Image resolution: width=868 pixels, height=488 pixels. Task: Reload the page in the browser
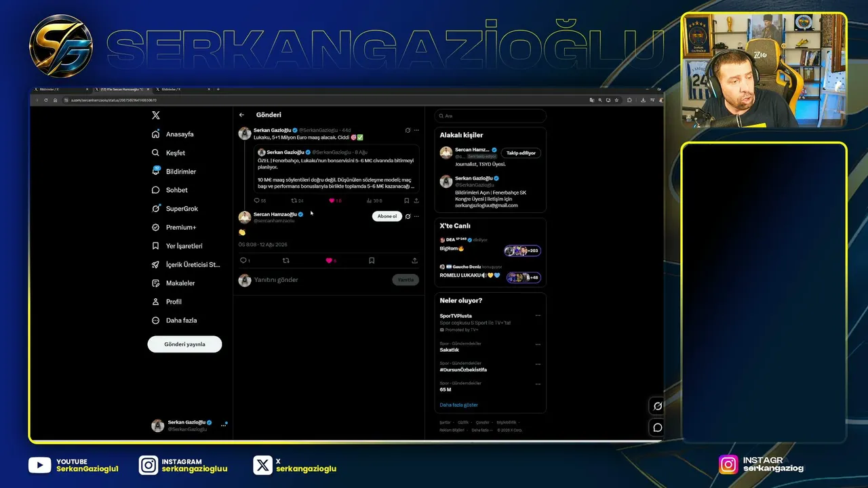click(x=46, y=100)
